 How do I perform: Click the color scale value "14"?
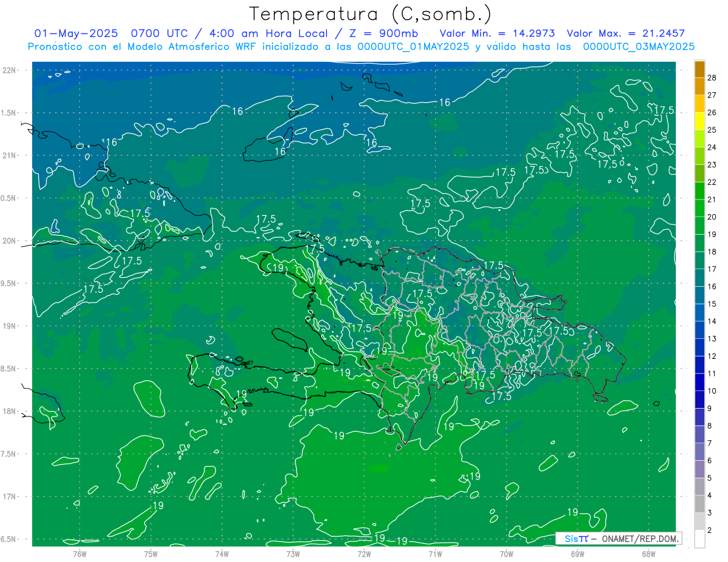point(712,321)
